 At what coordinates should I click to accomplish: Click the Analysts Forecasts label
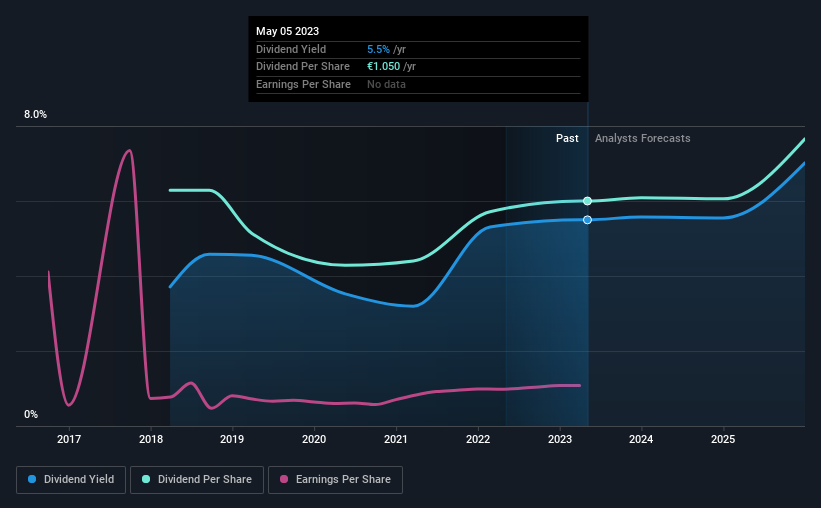pos(642,138)
